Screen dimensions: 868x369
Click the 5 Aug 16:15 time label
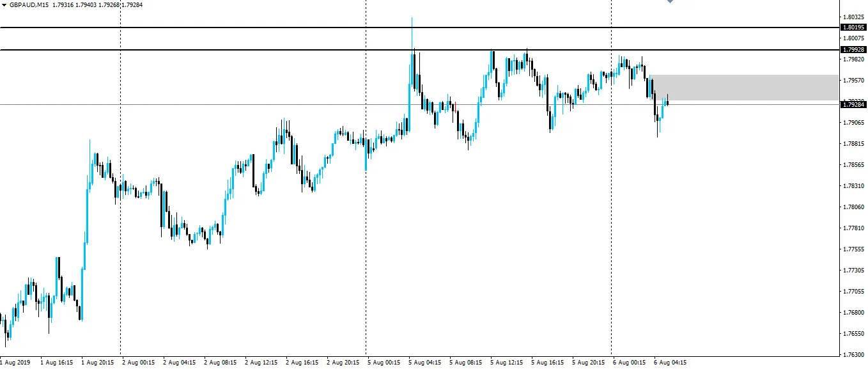tap(547, 362)
